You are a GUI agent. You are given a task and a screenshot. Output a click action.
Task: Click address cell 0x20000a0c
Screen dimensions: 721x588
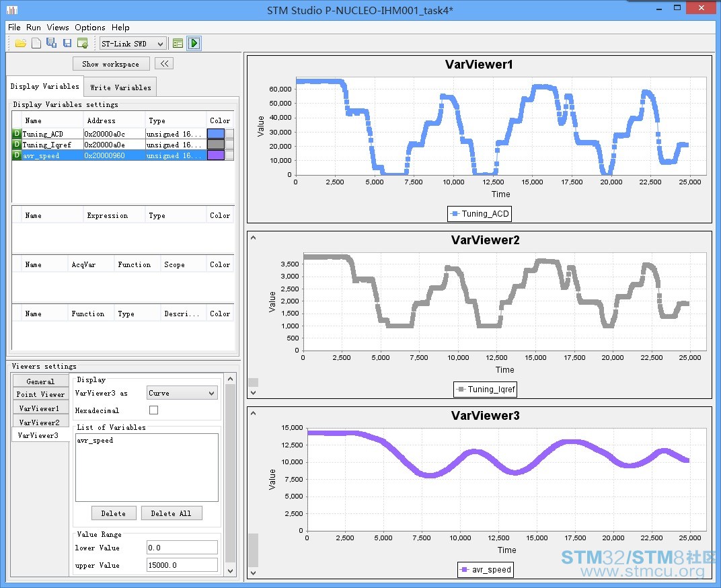point(114,133)
